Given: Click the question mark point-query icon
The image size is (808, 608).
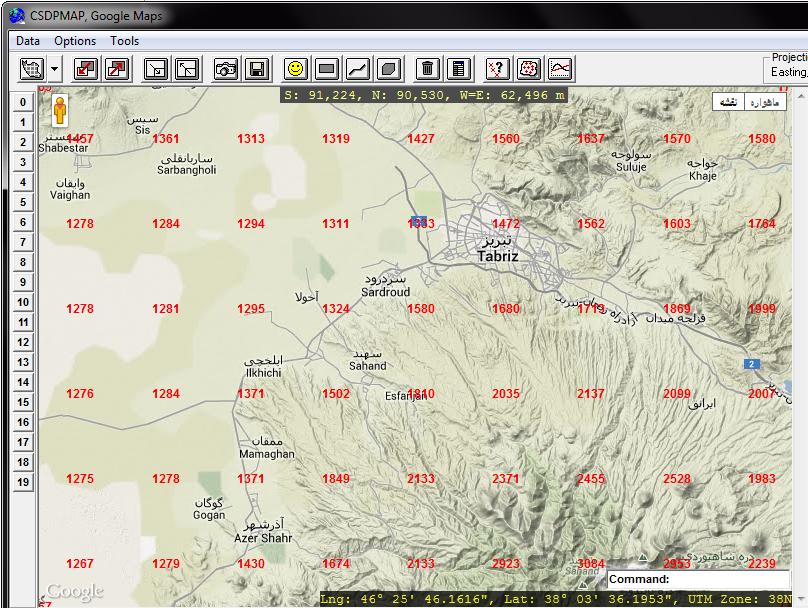Looking at the screenshot, I should (497, 69).
